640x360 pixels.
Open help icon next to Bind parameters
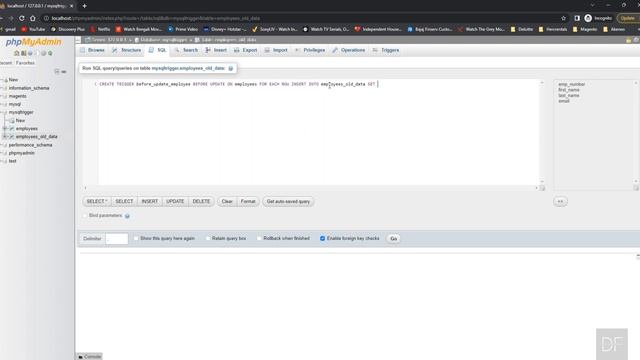tap(127, 216)
